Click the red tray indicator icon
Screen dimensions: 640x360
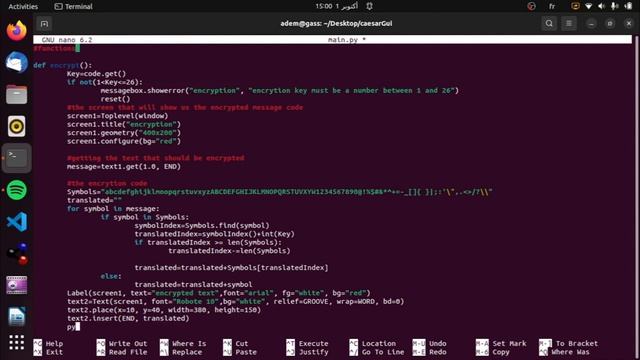[531, 6]
